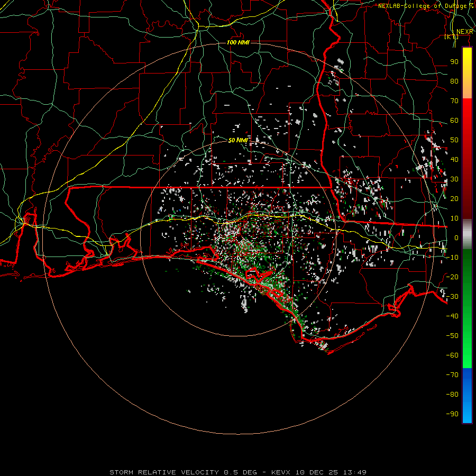Click the 30 value on the velocity scale
476x476 pixels.
[x=454, y=179]
